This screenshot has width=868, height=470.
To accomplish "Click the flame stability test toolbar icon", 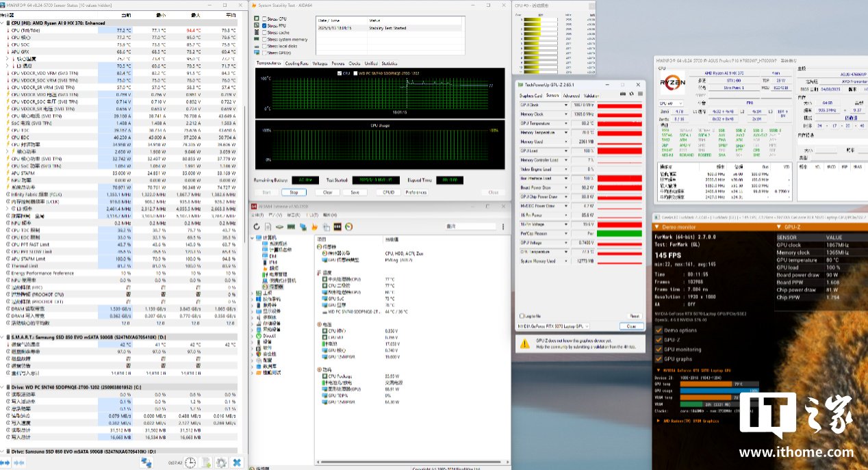I will click(x=314, y=227).
